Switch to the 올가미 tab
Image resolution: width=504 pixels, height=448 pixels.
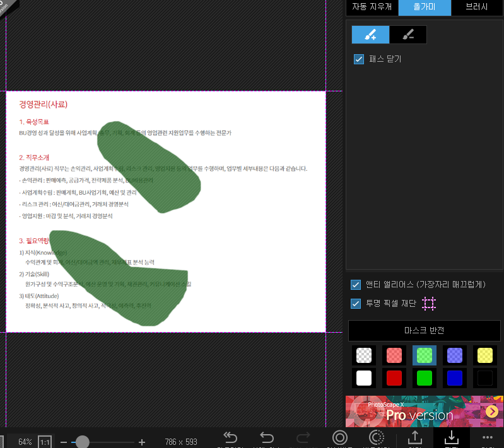click(x=425, y=7)
